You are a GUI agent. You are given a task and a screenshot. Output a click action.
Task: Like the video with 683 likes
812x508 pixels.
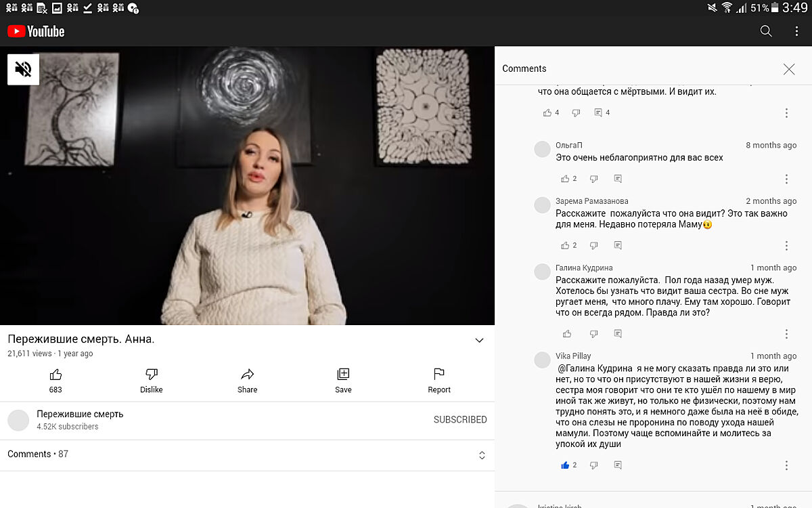[x=55, y=375]
